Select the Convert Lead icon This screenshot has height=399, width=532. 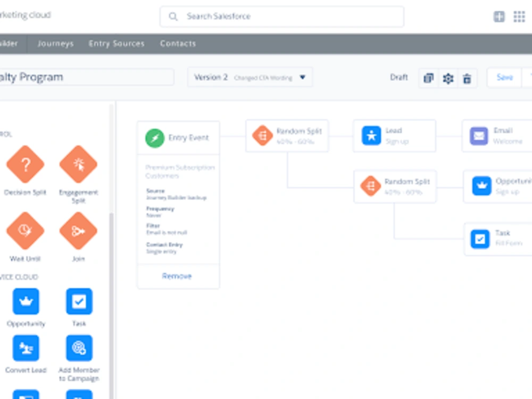pyautogui.click(x=26, y=348)
